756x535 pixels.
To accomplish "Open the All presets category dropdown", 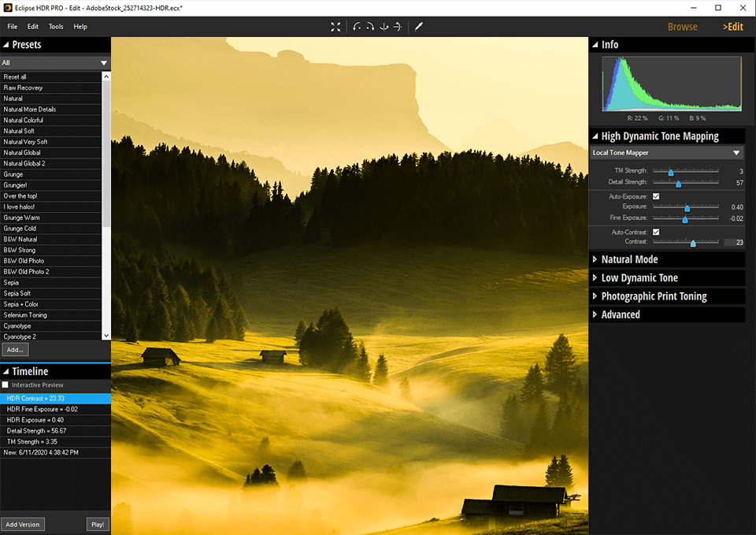I will pos(103,63).
